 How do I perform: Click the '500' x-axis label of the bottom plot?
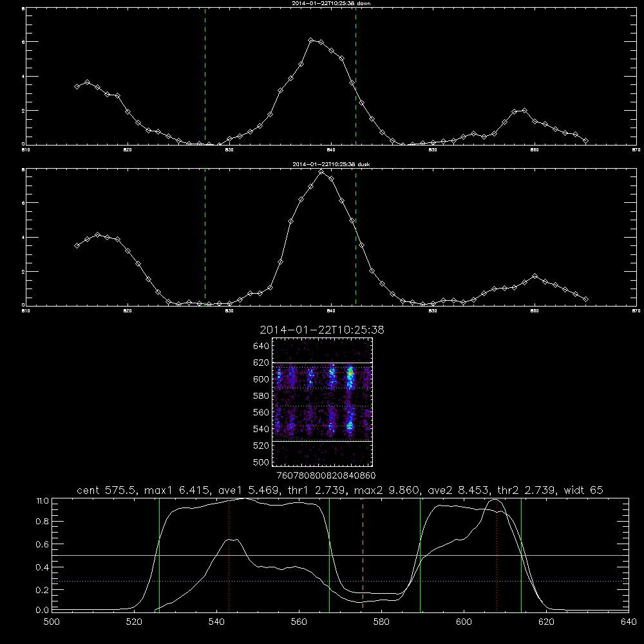point(52,622)
